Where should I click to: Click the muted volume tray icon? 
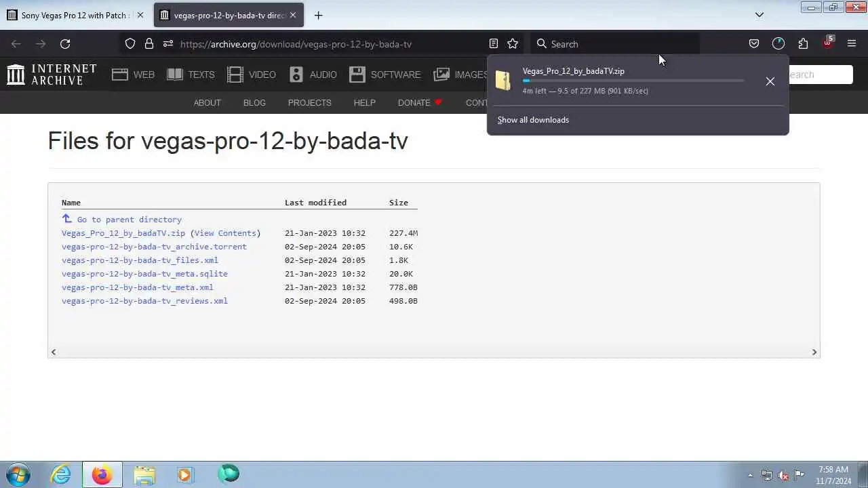click(x=783, y=475)
